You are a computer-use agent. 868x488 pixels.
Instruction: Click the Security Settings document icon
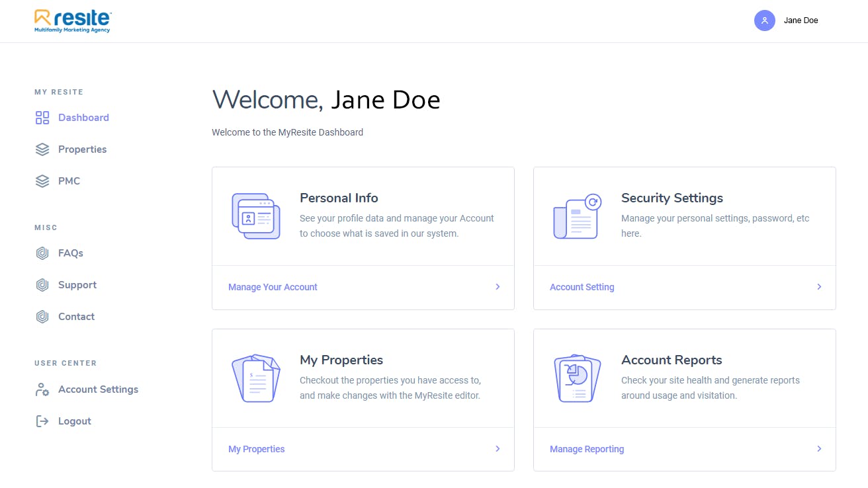577,216
